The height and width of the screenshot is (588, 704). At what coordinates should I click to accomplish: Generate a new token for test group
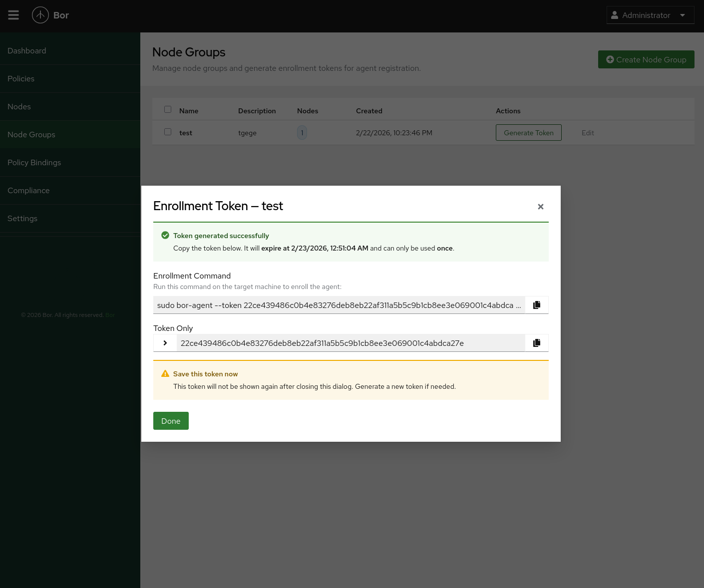pyautogui.click(x=528, y=132)
